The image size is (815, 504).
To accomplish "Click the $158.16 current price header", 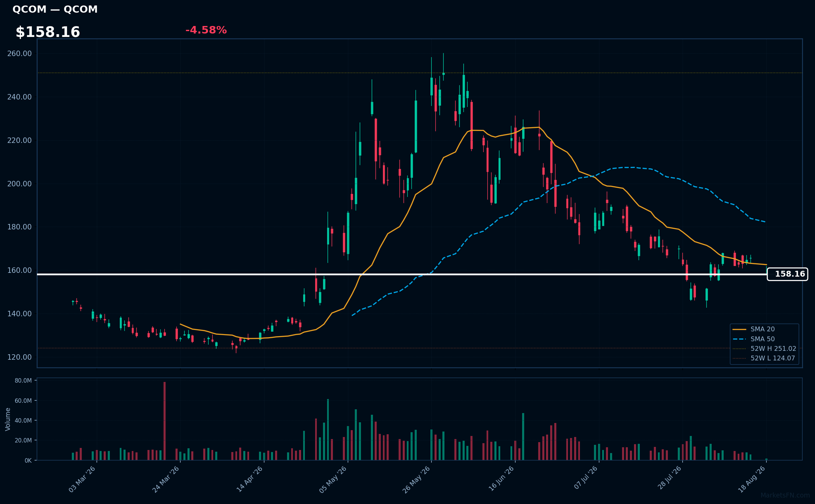I will tap(48, 32).
